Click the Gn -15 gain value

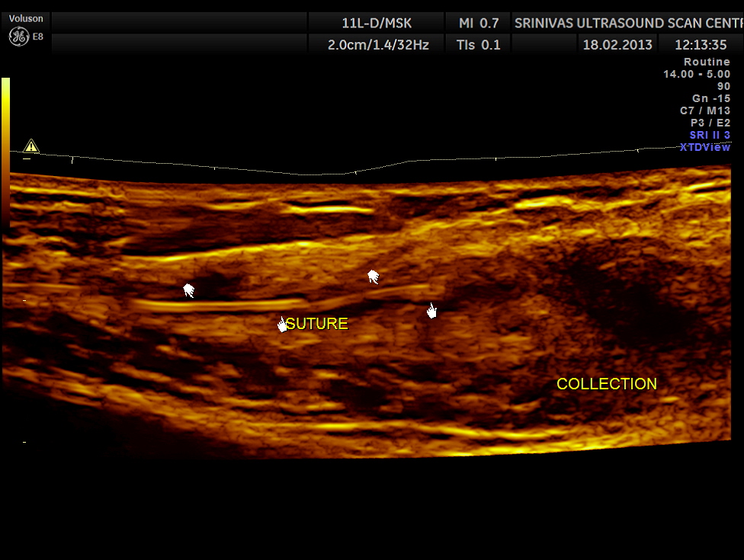tap(710, 98)
